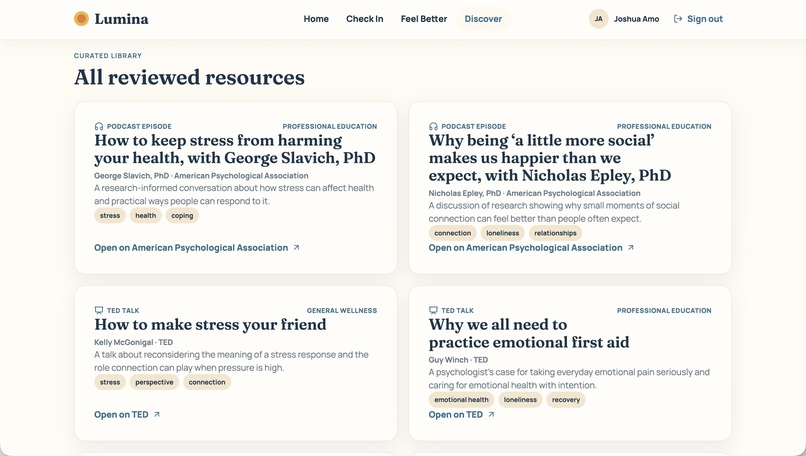Open the Check In page

point(364,19)
